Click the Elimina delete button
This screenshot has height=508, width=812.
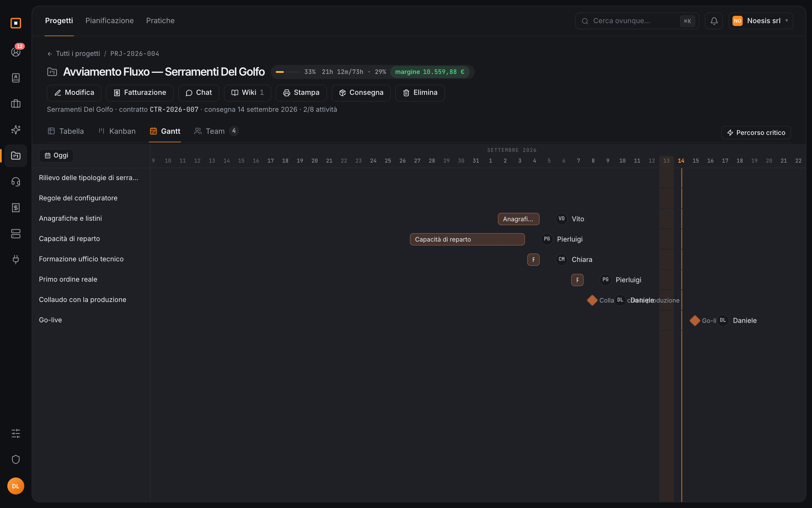(x=420, y=93)
